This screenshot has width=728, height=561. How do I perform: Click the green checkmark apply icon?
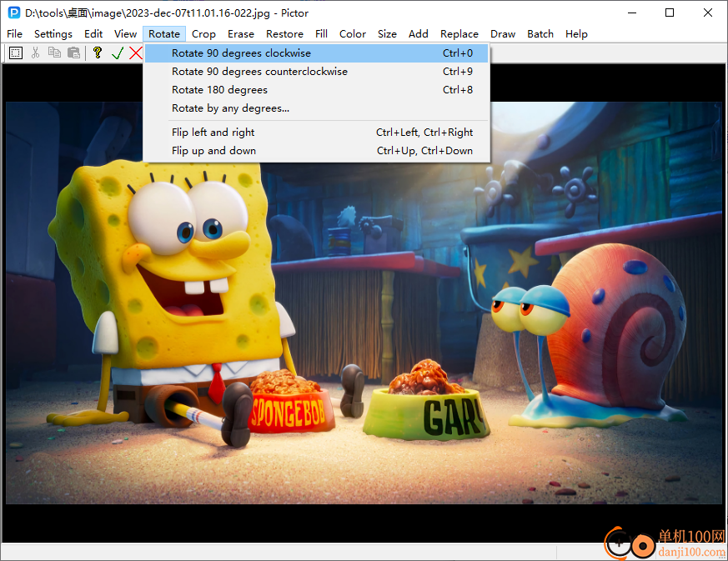click(x=118, y=53)
